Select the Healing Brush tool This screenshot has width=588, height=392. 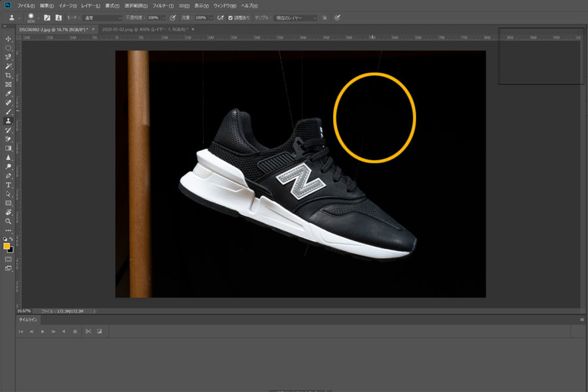pos(8,103)
